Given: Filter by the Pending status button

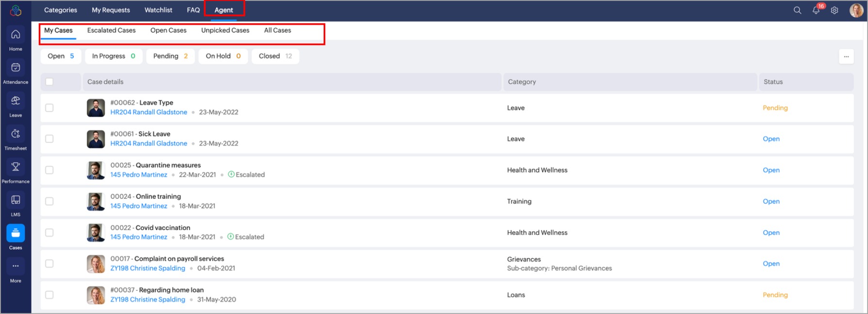Looking at the screenshot, I should pyautogui.click(x=170, y=56).
